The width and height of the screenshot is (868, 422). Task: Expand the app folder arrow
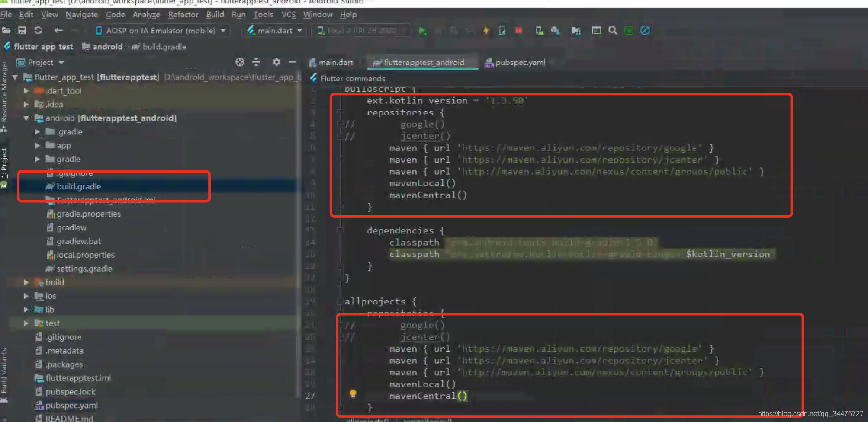[x=38, y=146]
